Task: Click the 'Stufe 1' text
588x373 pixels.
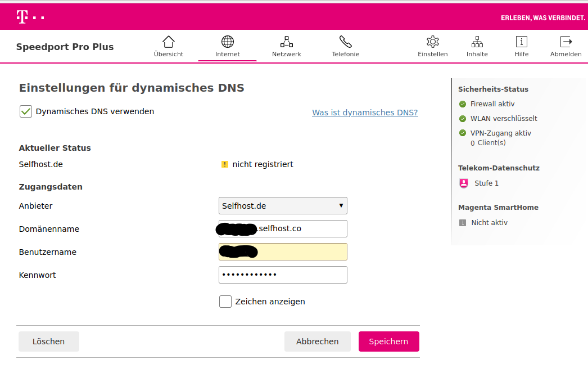Action: pyautogui.click(x=486, y=183)
